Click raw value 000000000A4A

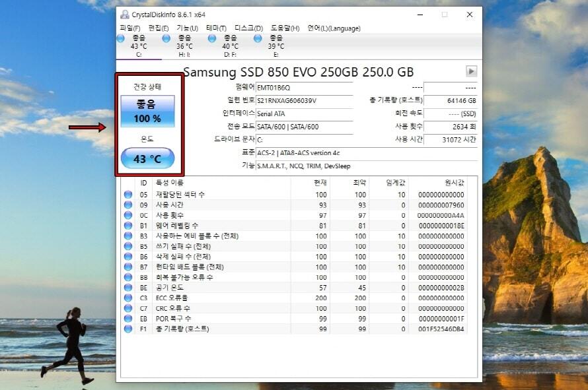pos(441,215)
